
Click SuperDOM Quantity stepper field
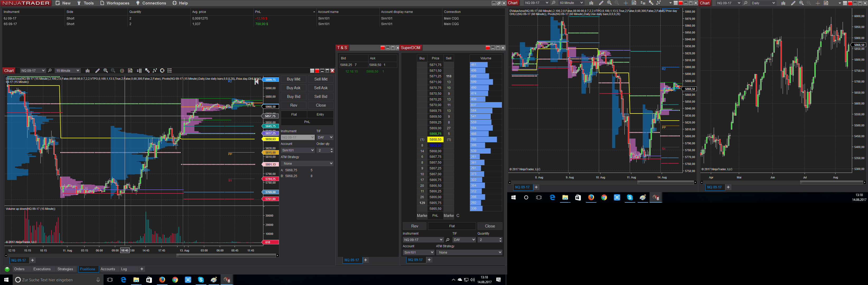coord(490,240)
